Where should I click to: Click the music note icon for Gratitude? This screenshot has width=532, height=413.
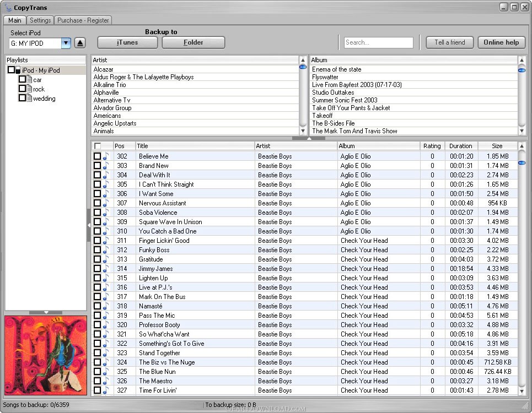[106, 259]
